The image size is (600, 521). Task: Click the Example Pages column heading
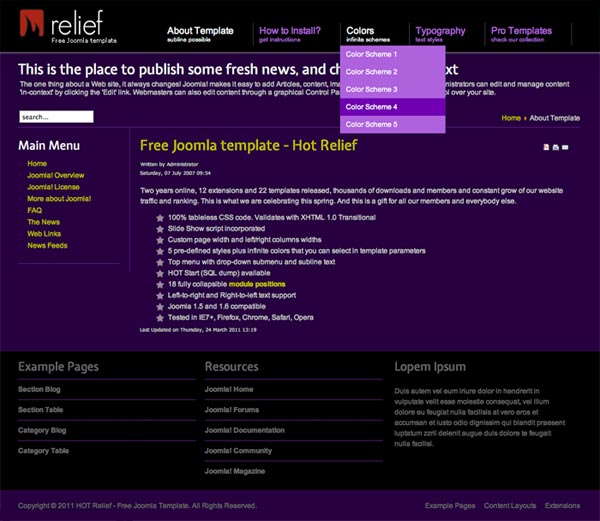[x=58, y=367]
